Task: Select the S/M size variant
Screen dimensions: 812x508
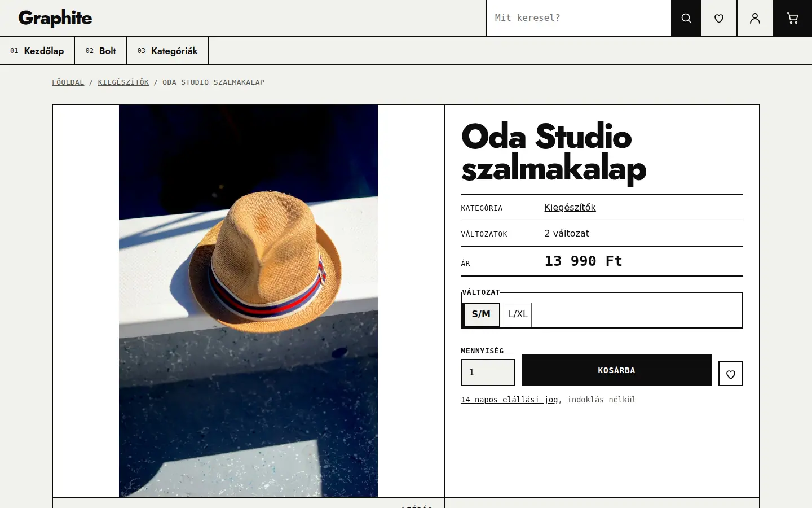Action: (x=481, y=314)
